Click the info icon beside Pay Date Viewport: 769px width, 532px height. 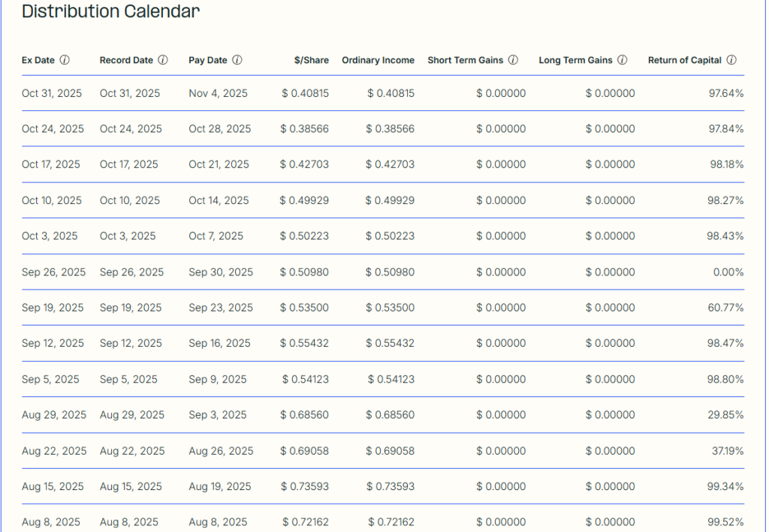237,60
